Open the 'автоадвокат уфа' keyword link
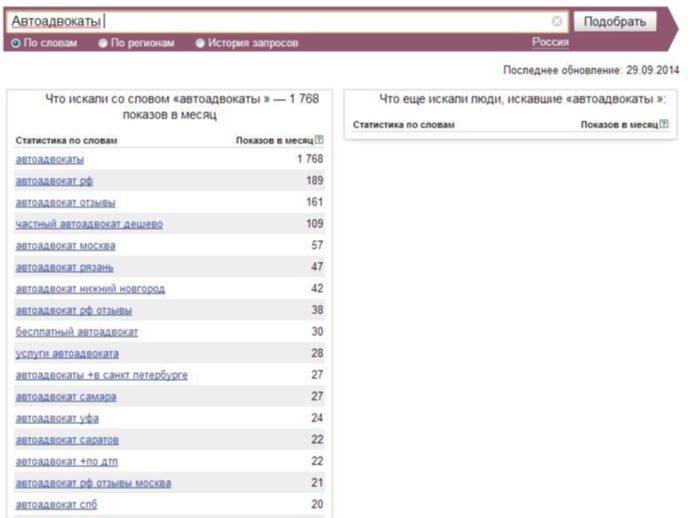Viewport: 688px width, 518px height. 57,418
